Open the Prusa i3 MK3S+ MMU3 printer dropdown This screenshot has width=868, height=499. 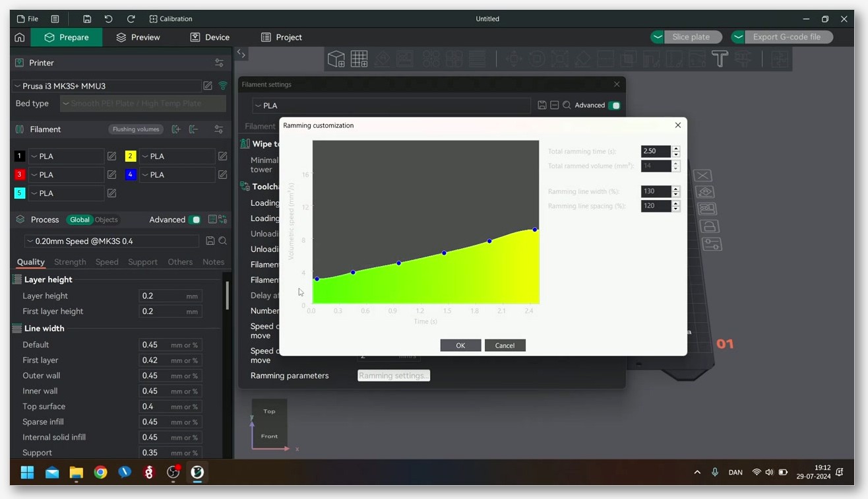[107, 86]
